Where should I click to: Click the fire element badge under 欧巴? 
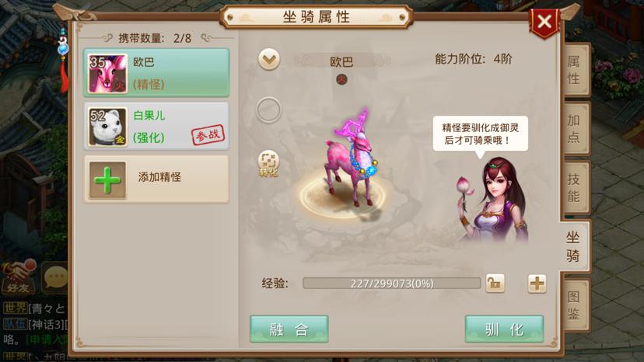point(341,79)
